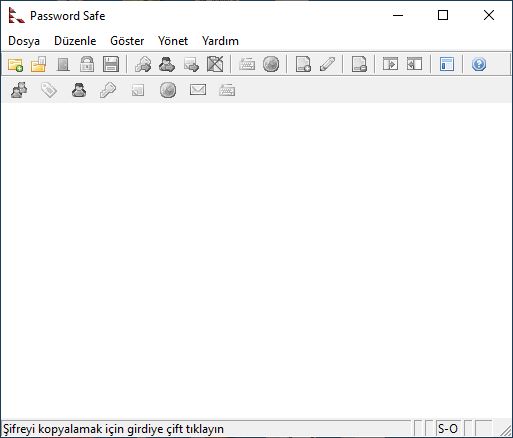The width and height of the screenshot is (513, 438).
Task: Click the Edit Entry pencil icon
Action: tap(327, 64)
